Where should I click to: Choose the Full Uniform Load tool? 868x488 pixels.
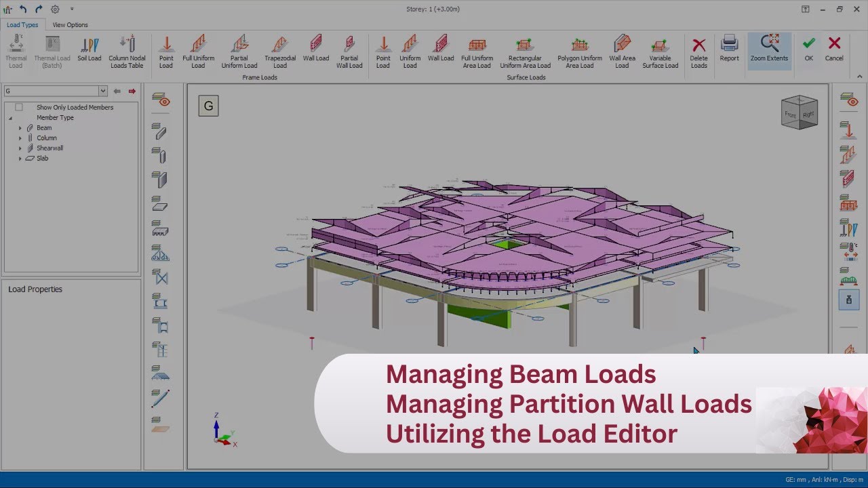pyautogui.click(x=198, y=52)
